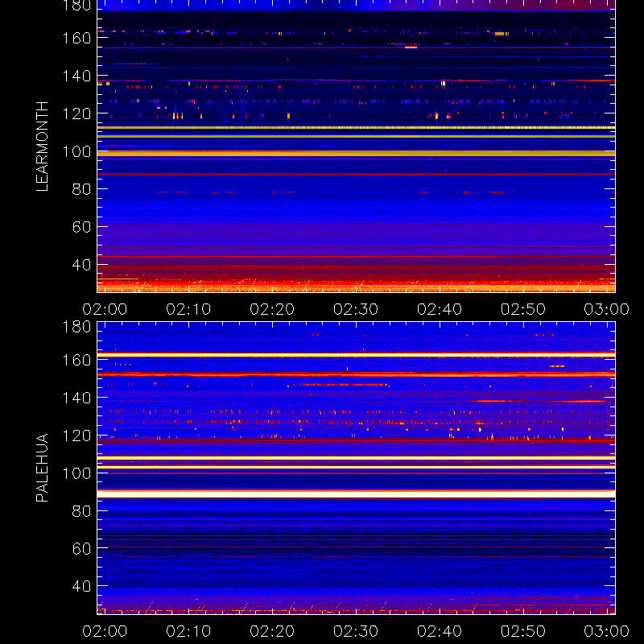Pick the 140 tick label on PALEHUA plot

[x=76, y=398]
